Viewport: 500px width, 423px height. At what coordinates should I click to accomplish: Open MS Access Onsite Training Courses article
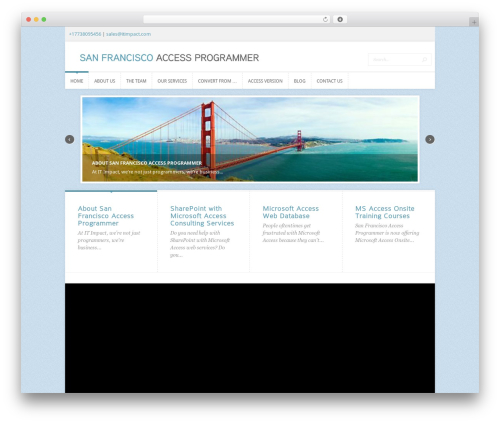click(x=385, y=212)
